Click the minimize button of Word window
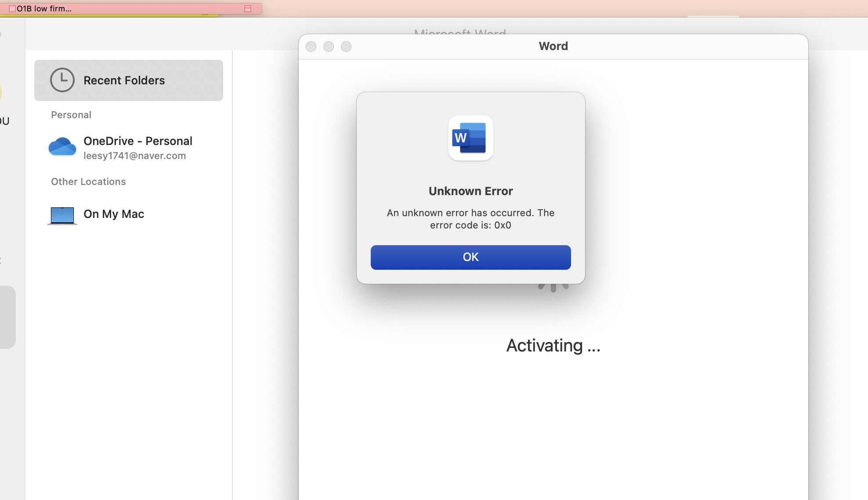The width and height of the screenshot is (868, 500). 329,47
